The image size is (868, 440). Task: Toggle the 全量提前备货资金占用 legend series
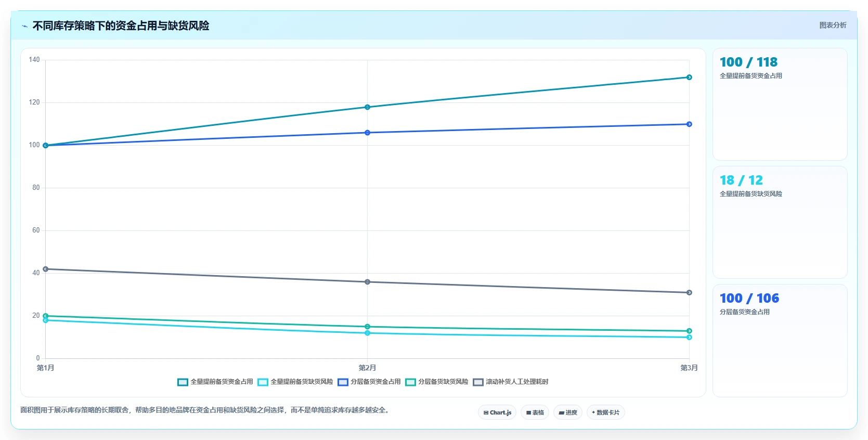[215, 382]
